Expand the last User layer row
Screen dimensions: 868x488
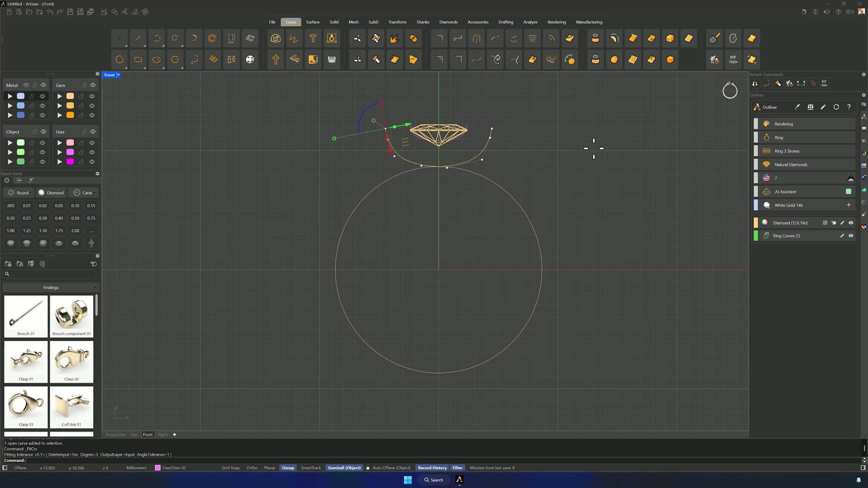pos(60,162)
